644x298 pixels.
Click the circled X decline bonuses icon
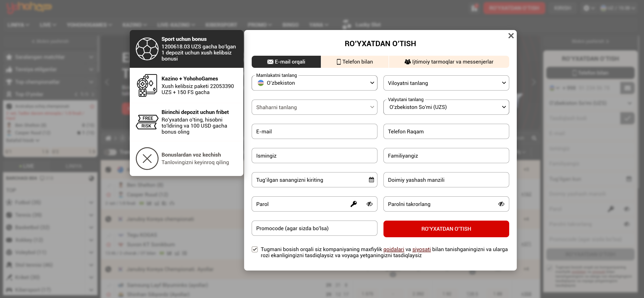pos(147,159)
